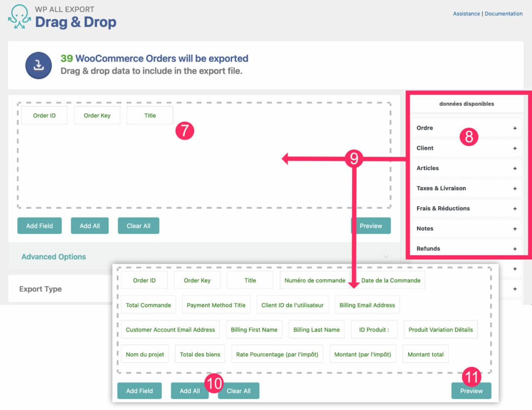
Task: Click Clear All in the inset filled-fields panel
Action: click(239, 391)
